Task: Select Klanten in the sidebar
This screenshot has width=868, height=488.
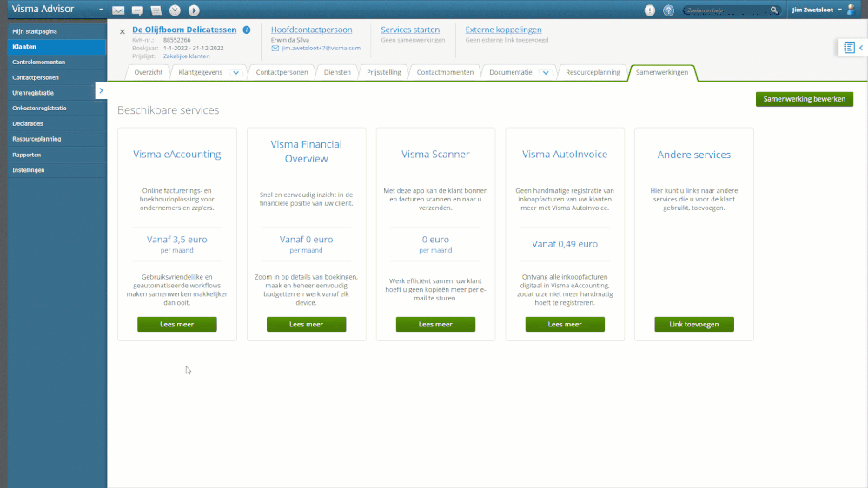Action: click(57, 47)
